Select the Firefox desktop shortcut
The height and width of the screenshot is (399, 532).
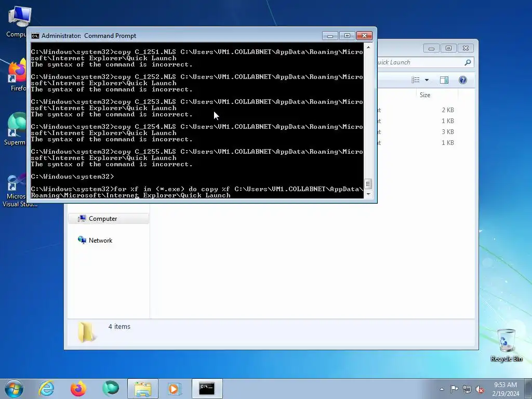(x=16, y=75)
